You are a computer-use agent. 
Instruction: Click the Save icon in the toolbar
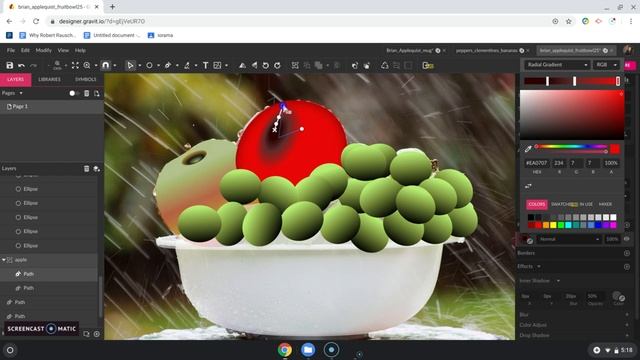click(x=10, y=65)
